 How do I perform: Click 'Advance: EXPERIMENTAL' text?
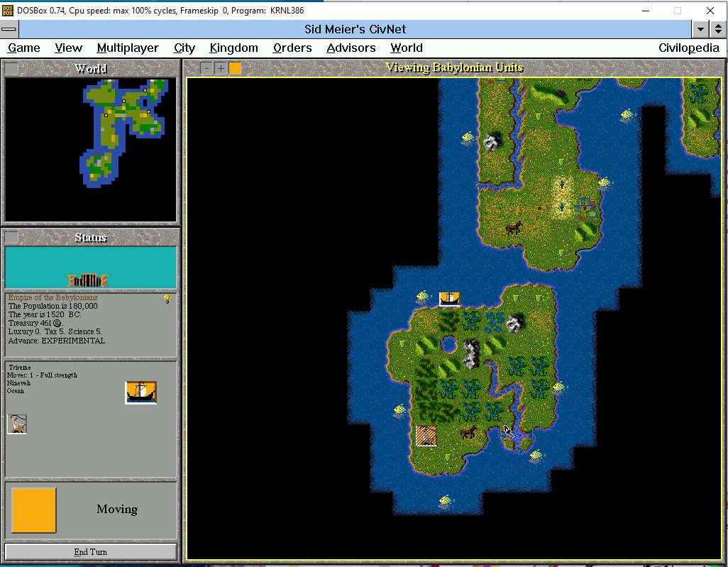57,341
